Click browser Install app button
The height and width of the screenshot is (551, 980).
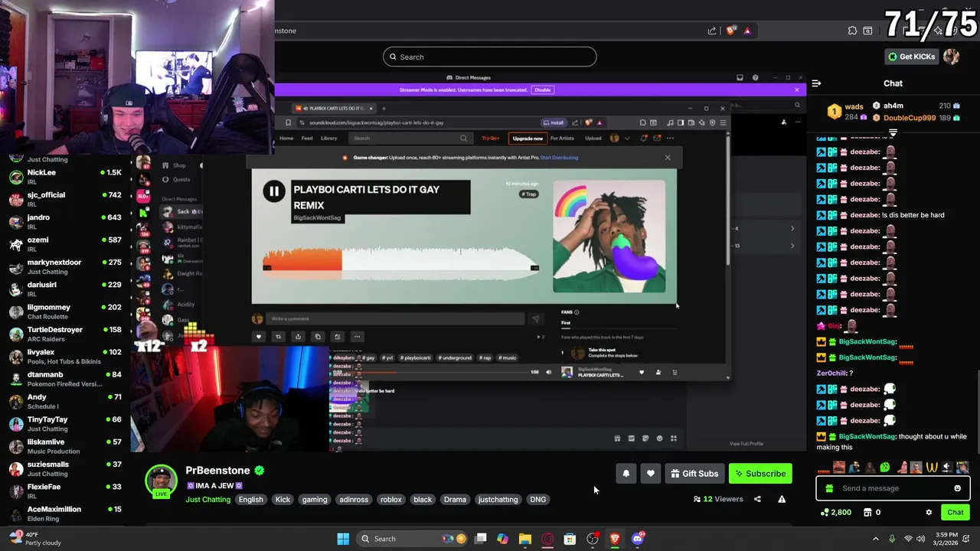click(554, 122)
